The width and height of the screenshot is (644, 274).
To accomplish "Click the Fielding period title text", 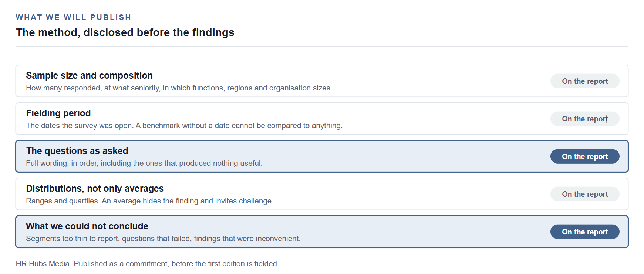I will [58, 113].
